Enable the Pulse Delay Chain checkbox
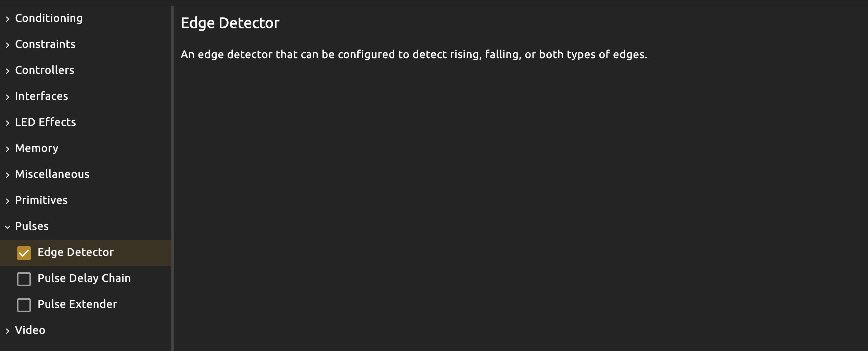This screenshot has height=351, width=868. click(24, 279)
